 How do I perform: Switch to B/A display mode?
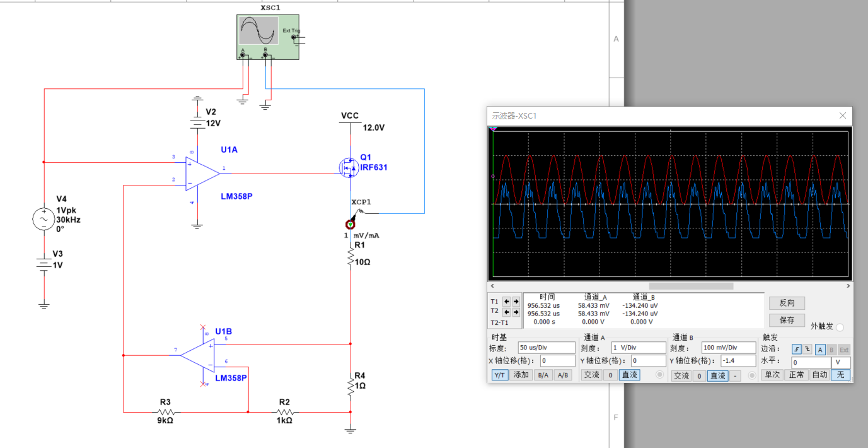coord(542,375)
